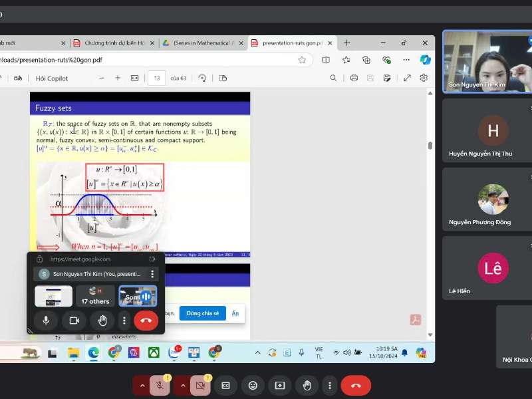Image resolution: width=532 pixels, height=399 pixels.
Task: Open more options in the bottom Meet bar
Action: click(x=329, y=385)
